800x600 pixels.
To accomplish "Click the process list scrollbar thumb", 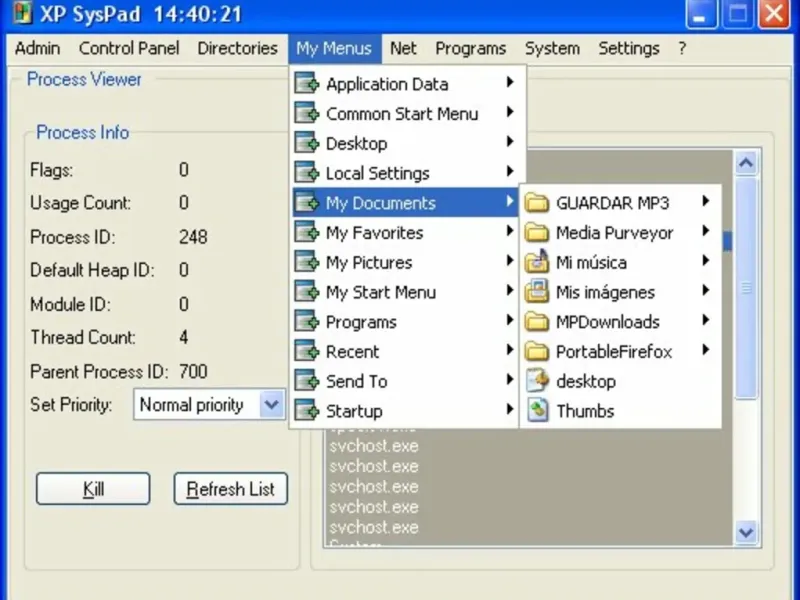I will [x=746, y=288].
